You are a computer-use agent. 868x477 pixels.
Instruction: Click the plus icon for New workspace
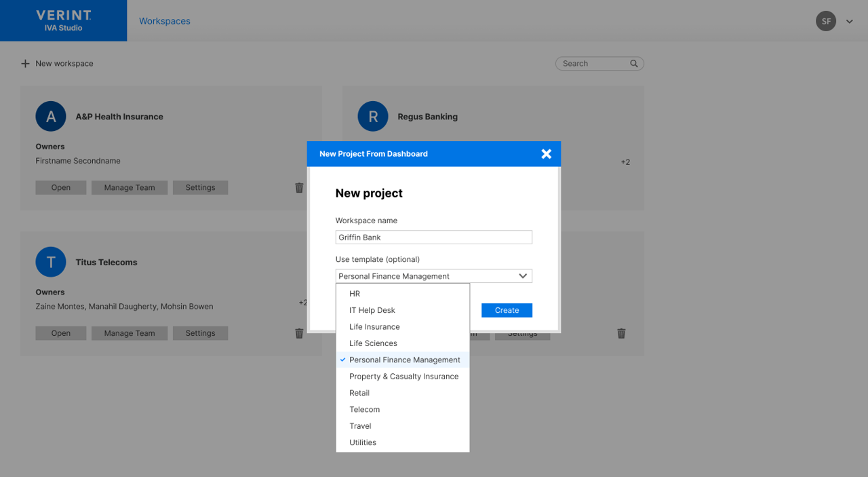(x=25, y=64)
